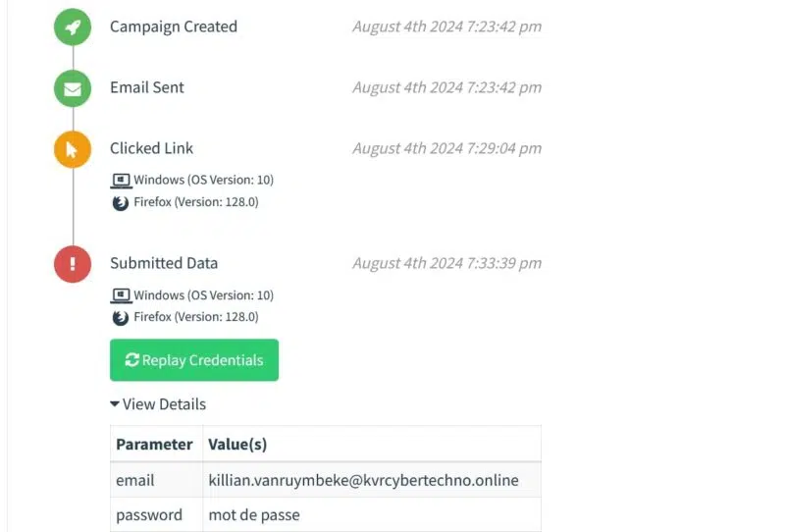Click the Value(s) column header
Screen dimensions: 785x532
(x=237, y=445)
